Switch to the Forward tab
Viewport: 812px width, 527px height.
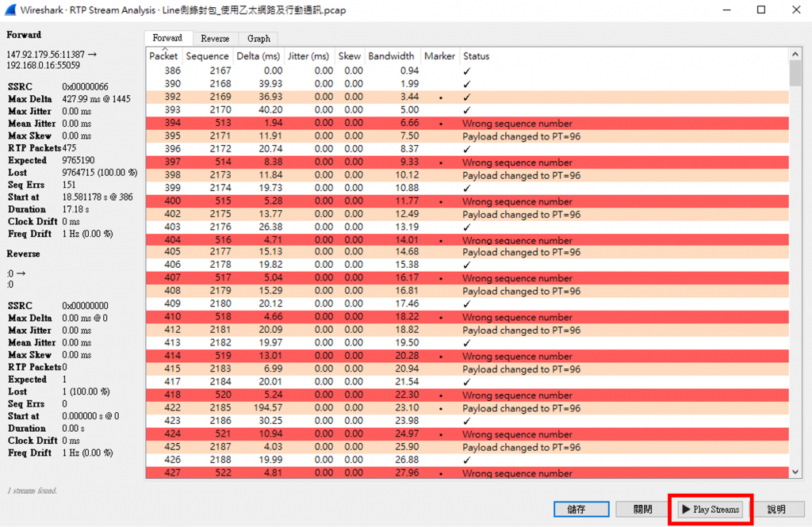167,38
